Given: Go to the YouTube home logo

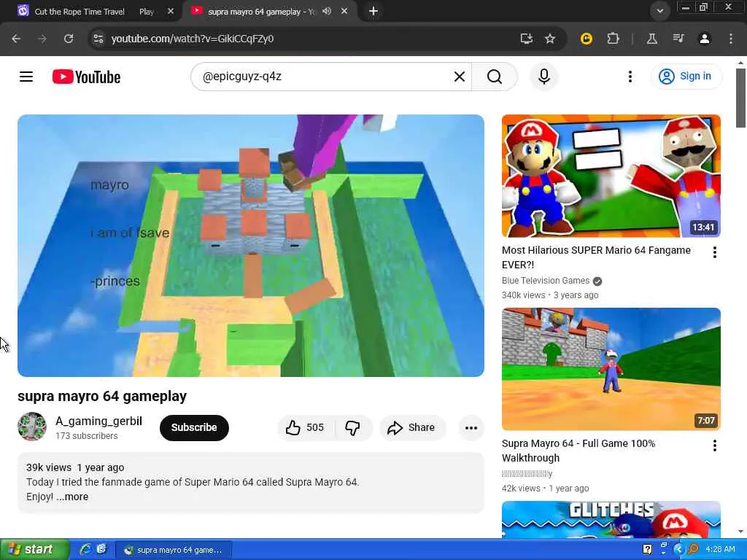Looking at the screenshot, I should click(x=86, y=77).
